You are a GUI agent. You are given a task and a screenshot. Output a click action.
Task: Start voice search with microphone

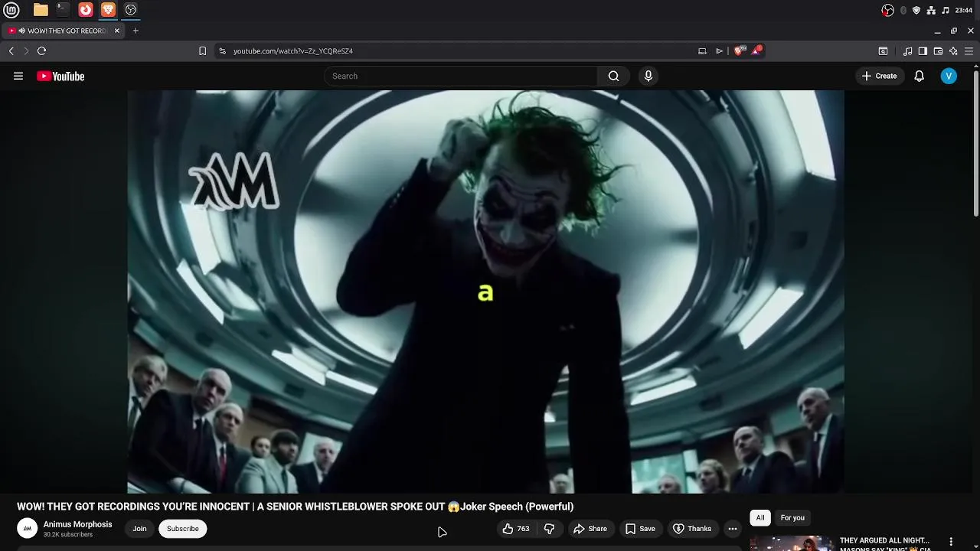coord(648,76)
